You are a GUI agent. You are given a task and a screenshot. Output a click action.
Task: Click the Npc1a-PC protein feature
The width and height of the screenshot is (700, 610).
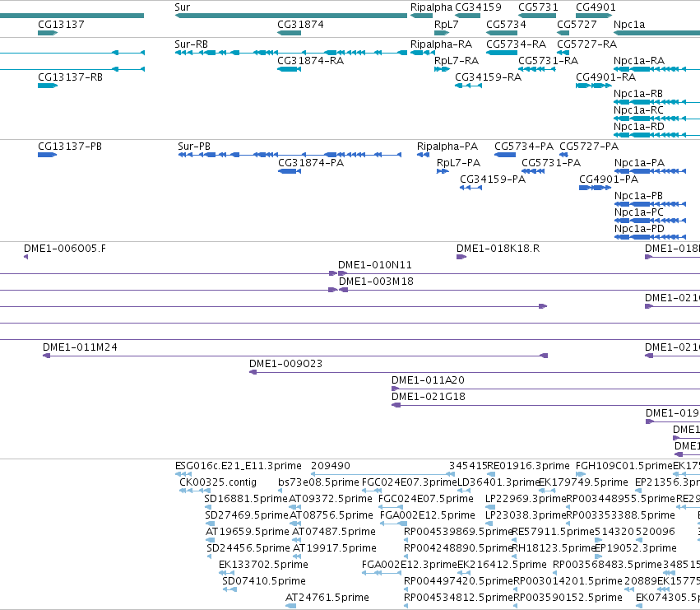pyautogui.click(x=650, y=221)
